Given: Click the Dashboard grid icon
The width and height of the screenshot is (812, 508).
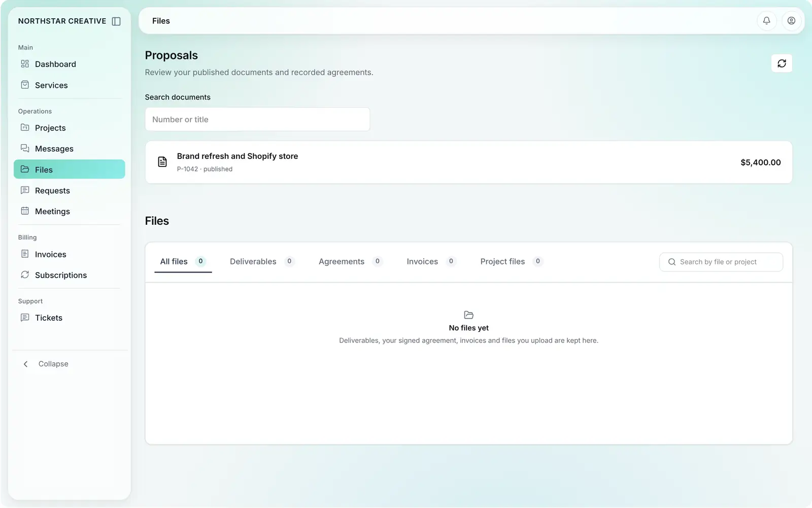Looking at the screenshot, I should tap(25, 64).
